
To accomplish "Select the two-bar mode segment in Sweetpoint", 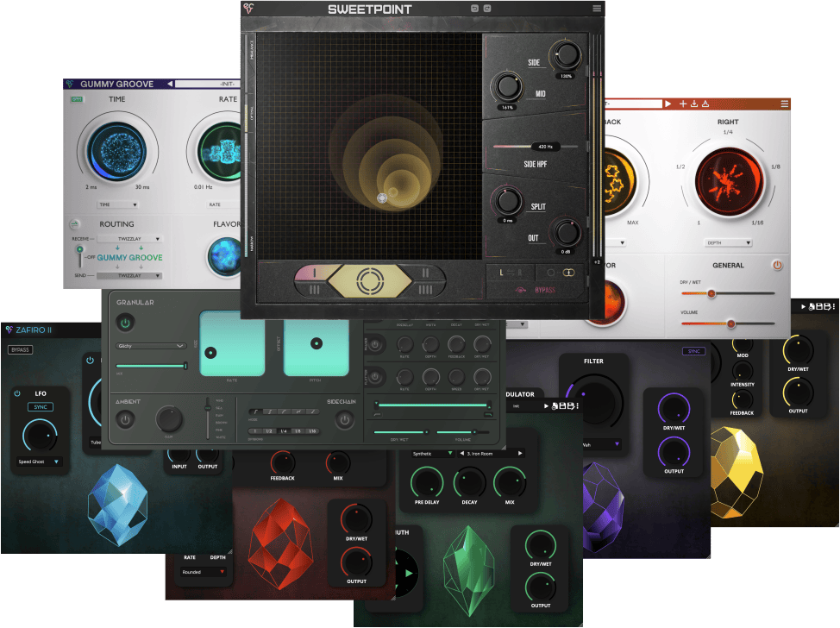I will 426,273.
